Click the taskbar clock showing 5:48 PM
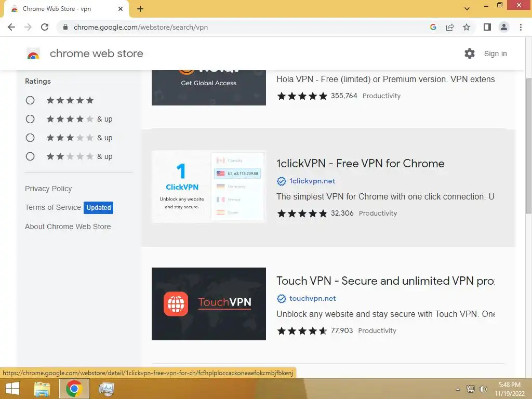 coord(510,389)
